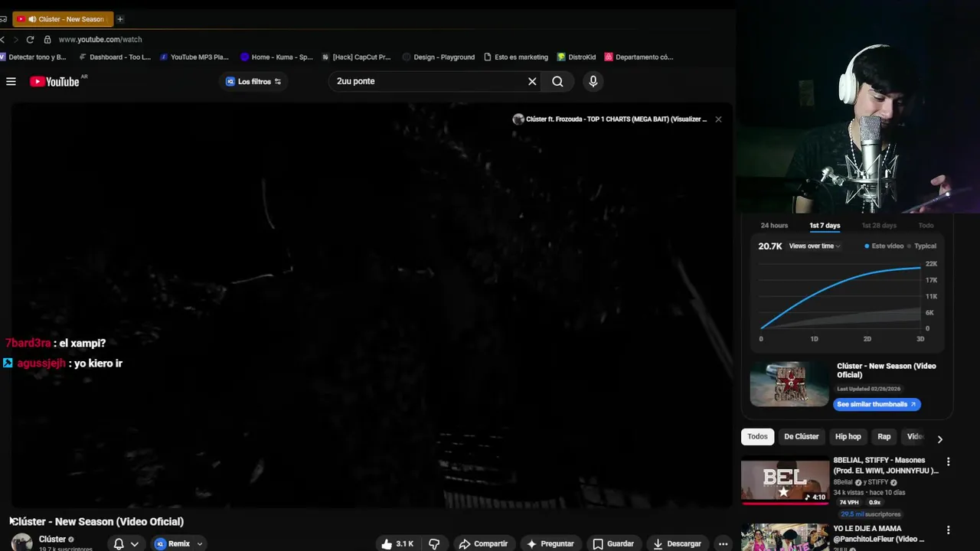Click Guardar save button
This screenshot has width=980, height=551.
pyautogui.click(x=613, y=543)
